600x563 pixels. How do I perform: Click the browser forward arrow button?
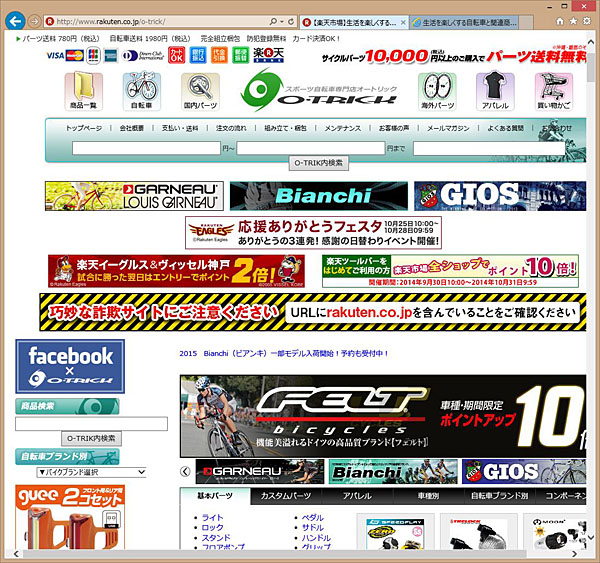coord(34,21)
